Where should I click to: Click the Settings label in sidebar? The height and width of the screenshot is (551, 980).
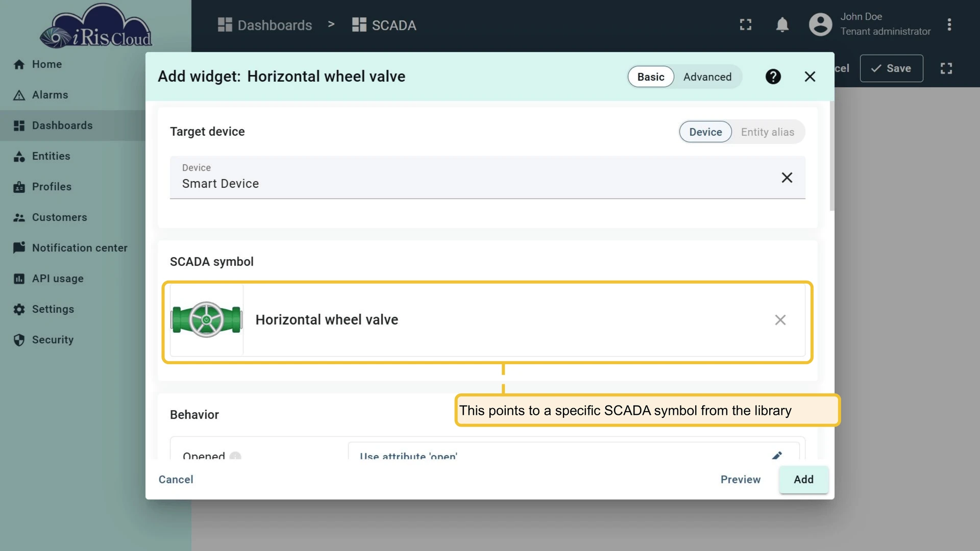click(x=53, y=309)
